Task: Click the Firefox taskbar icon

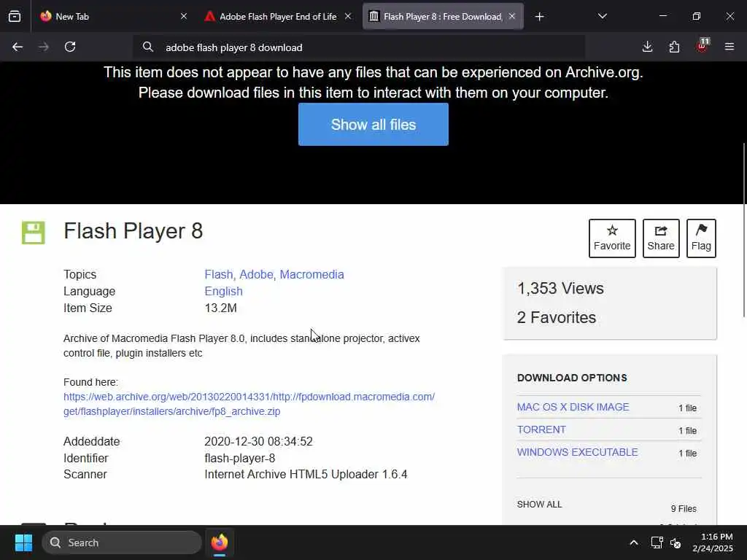Action: click(220, 542)
